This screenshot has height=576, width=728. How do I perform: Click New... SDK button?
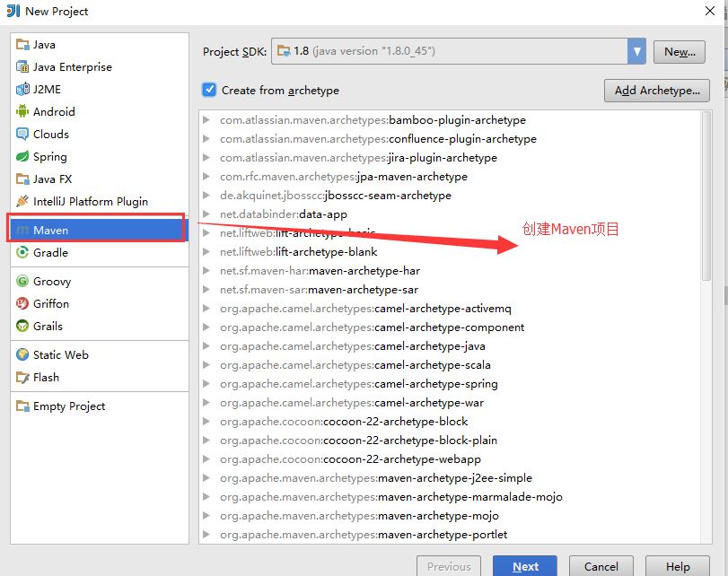point(680,51)
